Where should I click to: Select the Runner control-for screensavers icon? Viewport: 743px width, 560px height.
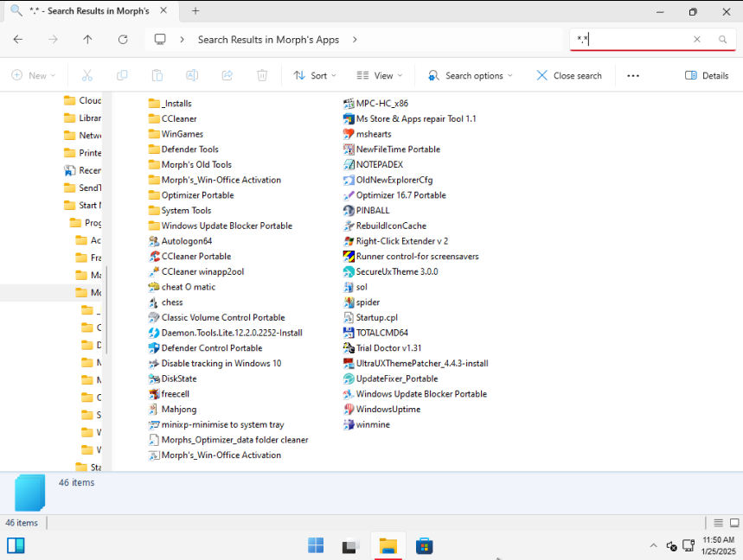[349, 256]
